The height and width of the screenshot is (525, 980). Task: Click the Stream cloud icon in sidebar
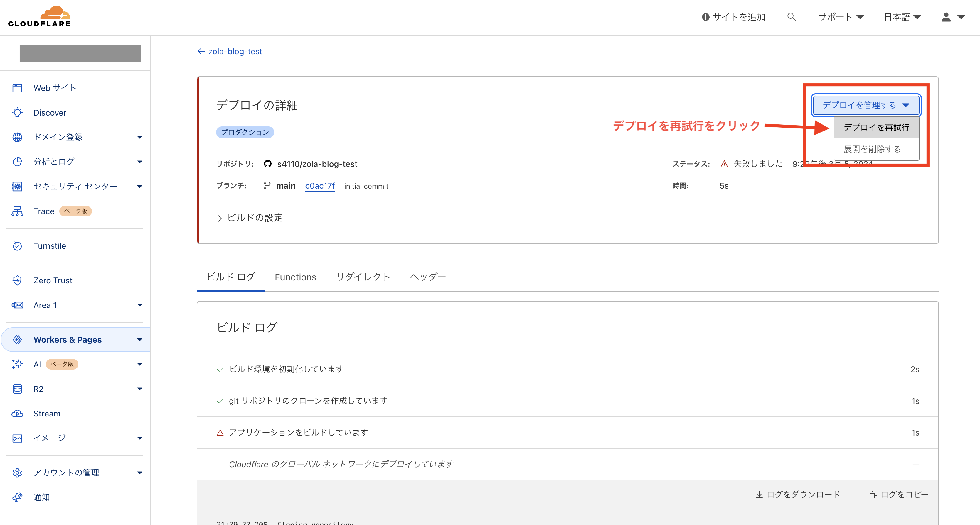point(17,414)
